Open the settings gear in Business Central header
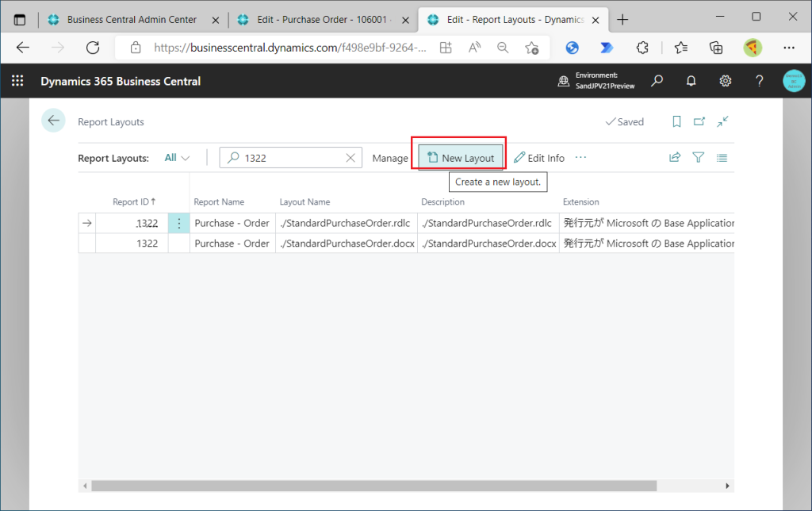The image size is (812, 511). 725,81
